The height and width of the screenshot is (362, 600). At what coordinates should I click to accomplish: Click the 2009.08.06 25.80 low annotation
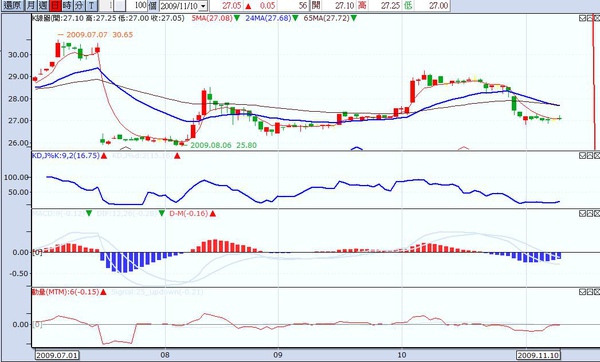[x=223, y=145]
